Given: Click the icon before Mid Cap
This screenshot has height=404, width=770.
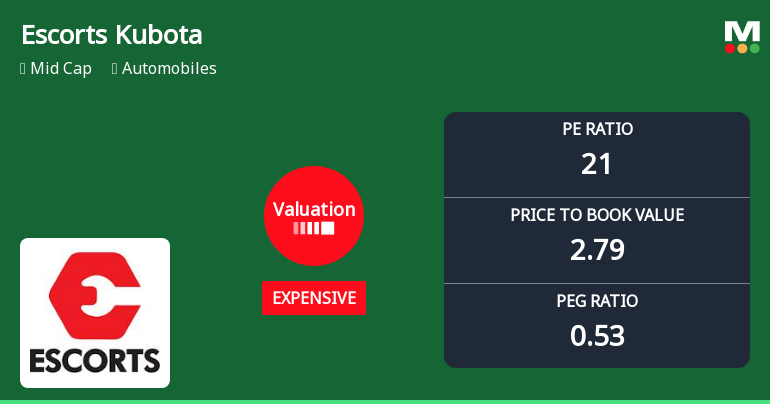Looking at the screenshot, I should pyautogui.click(x=23, y=69).
